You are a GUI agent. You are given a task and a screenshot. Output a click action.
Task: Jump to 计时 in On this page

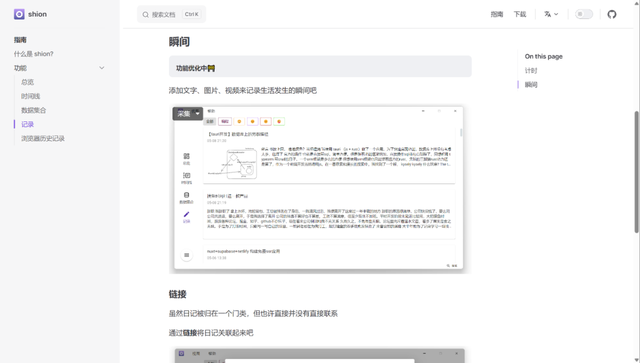[531, 71]
